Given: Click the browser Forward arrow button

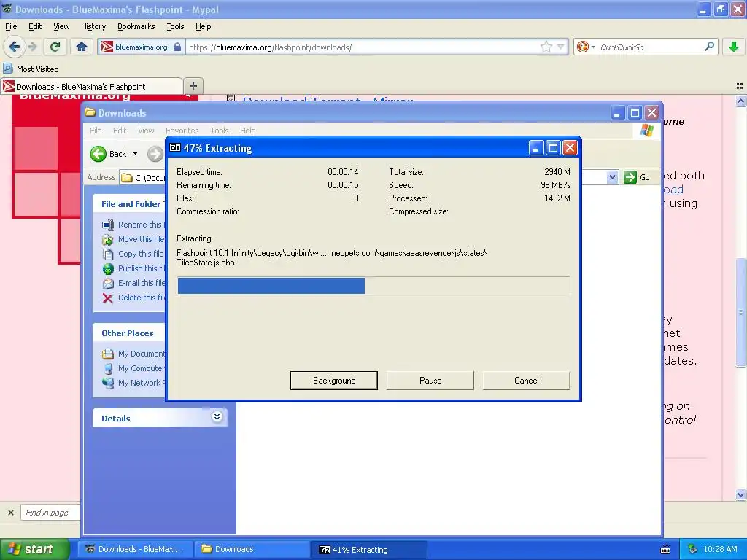Looking at the screenshot, I should click(33, 47).
